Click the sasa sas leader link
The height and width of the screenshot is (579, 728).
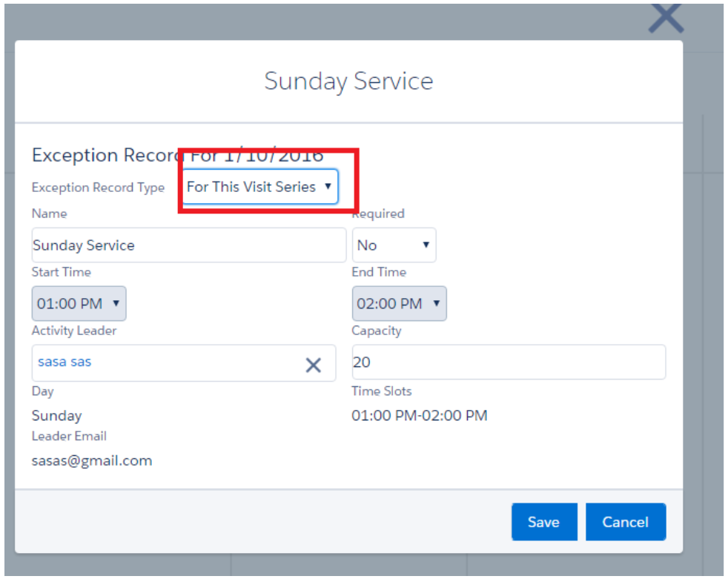tap(64, 363)
